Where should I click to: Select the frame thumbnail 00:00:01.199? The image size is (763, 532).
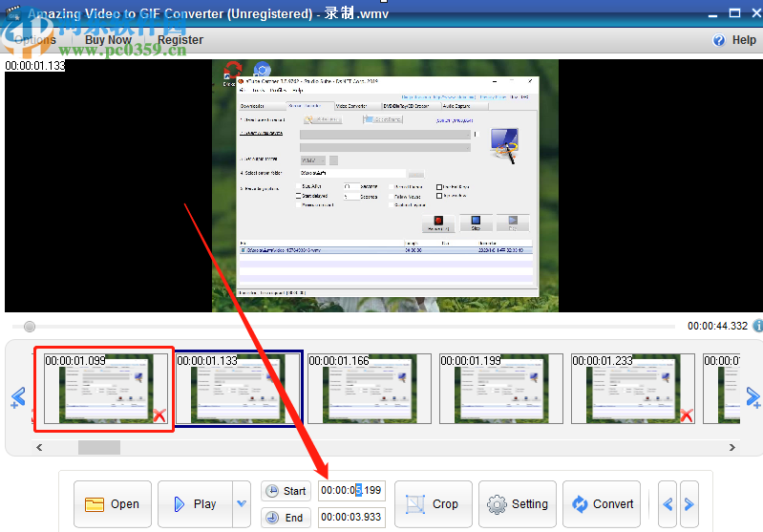(x=501, y=389)
